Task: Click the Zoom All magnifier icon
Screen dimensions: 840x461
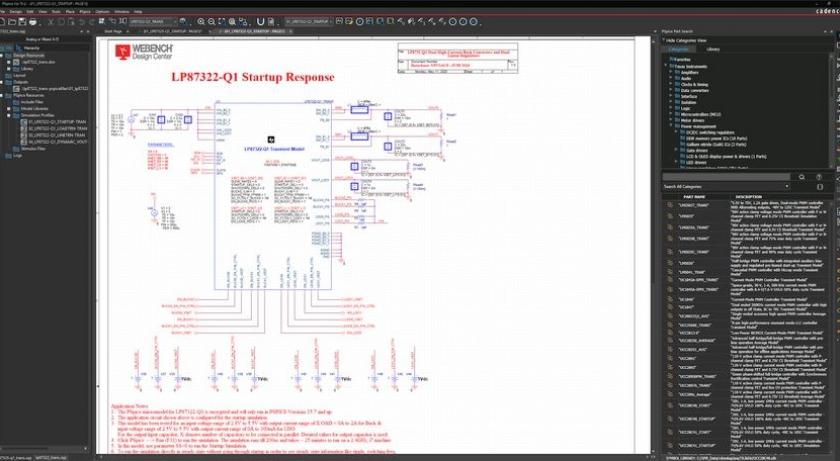Action: 232,21
